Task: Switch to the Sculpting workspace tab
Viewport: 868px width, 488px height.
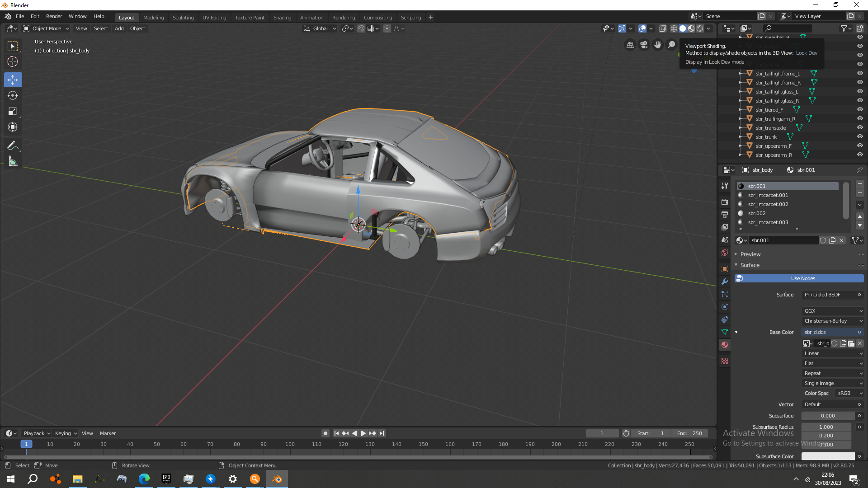Action: click(x=183, y=18)
